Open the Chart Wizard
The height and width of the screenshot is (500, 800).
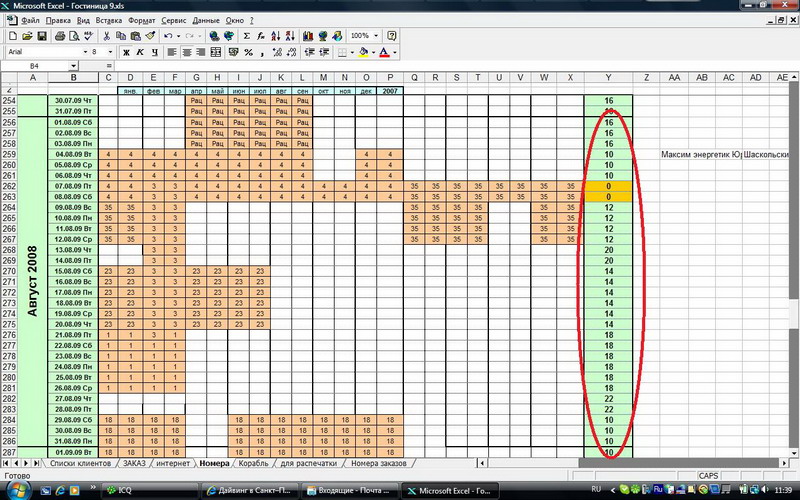pyautogui.click(x=307, y=36)
